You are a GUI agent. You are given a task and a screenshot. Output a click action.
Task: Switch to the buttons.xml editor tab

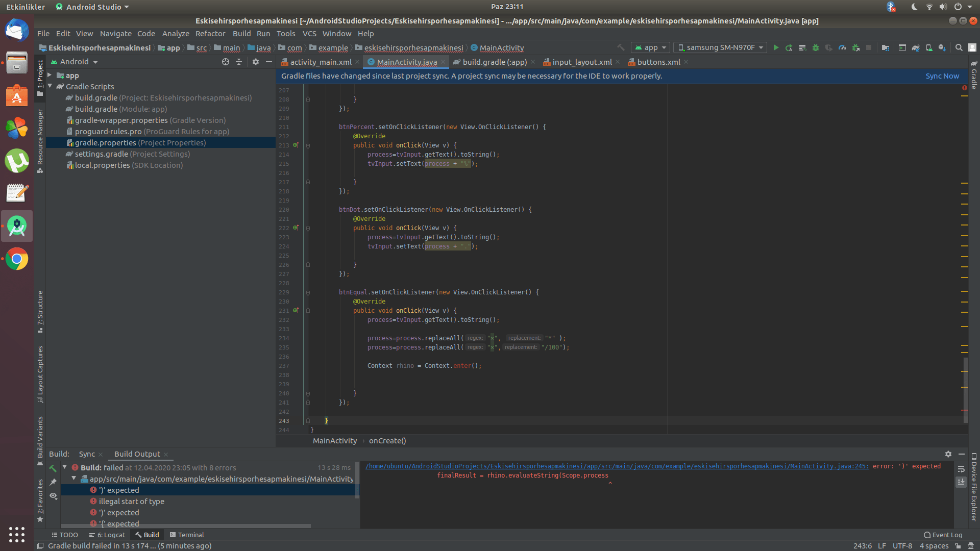click(658, 62)
